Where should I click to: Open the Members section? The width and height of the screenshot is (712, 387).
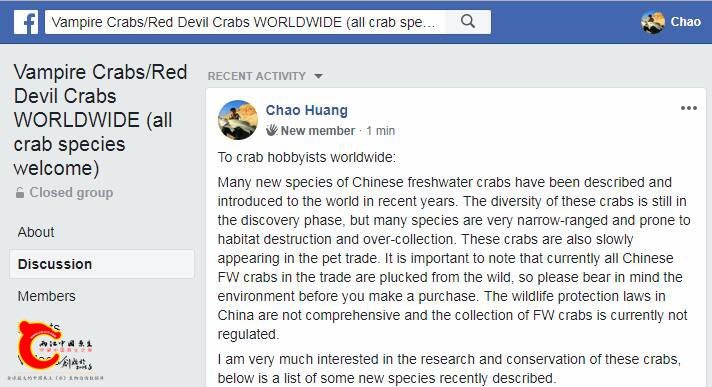click(46, 296)
